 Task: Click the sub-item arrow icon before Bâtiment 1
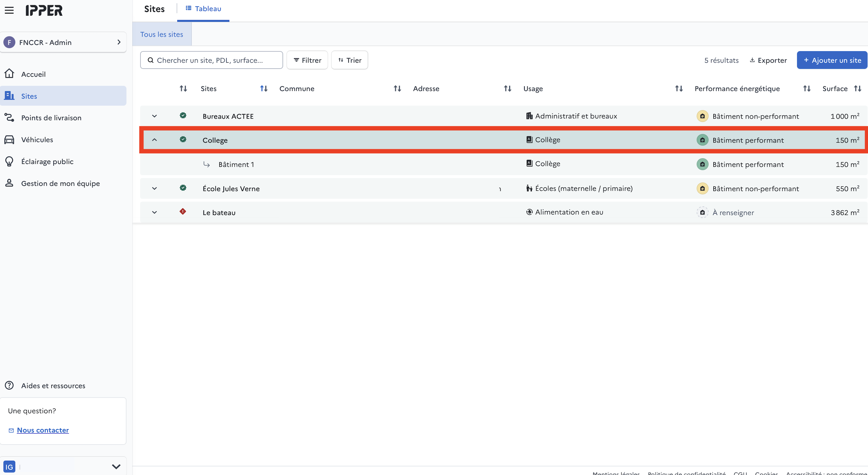tap(207, 164)
